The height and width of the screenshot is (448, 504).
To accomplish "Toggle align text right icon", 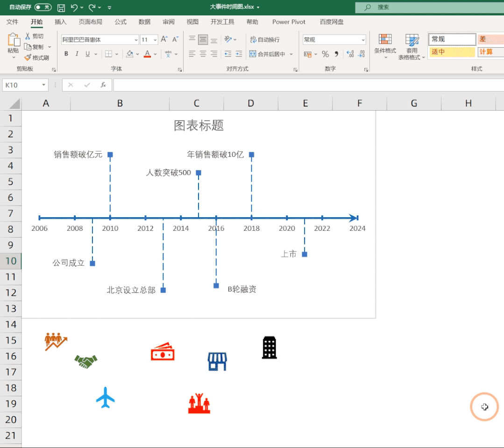I will click(214, 54).
